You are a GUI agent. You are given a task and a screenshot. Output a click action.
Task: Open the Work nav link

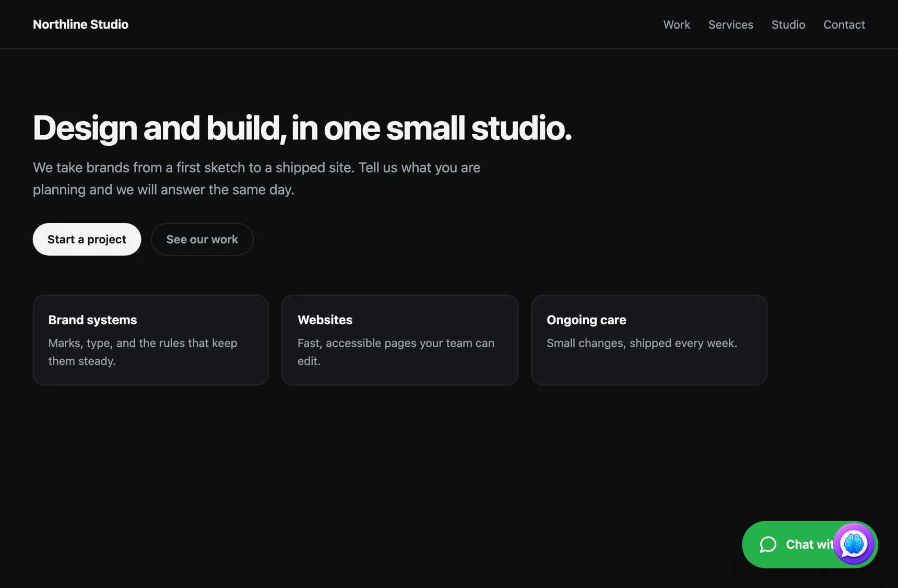click(677, 25)
